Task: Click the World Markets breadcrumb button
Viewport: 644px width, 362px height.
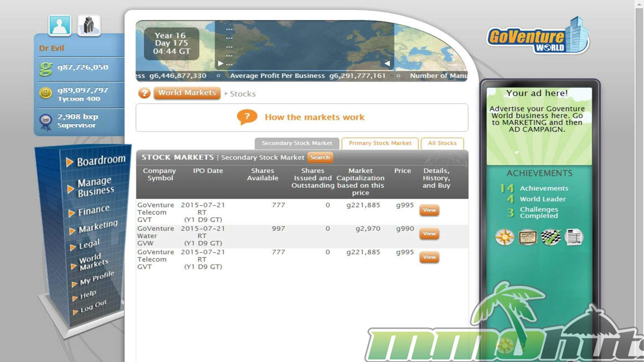Action: pos(187,93)
